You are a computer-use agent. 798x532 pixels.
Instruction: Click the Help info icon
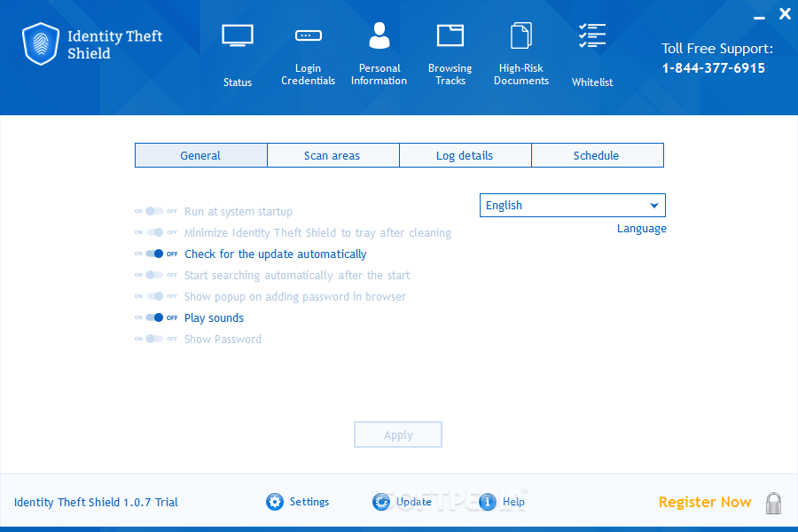[x=488, y=502]
